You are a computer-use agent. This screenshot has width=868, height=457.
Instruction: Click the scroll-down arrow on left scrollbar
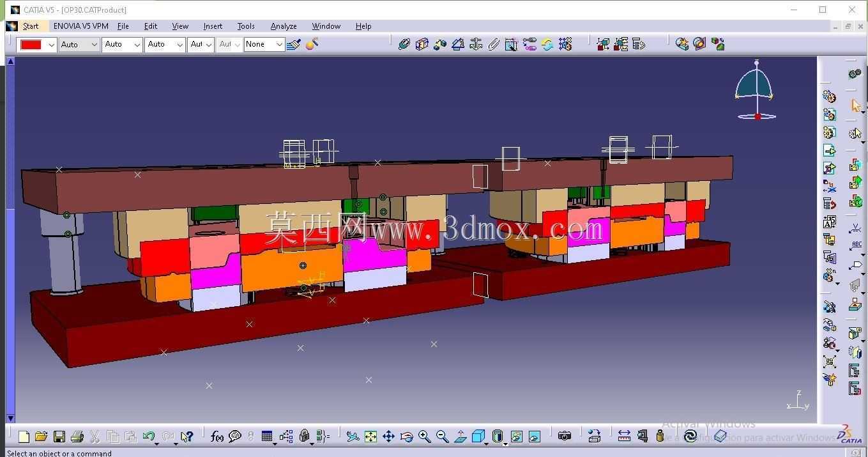click(x=10, y=418)
